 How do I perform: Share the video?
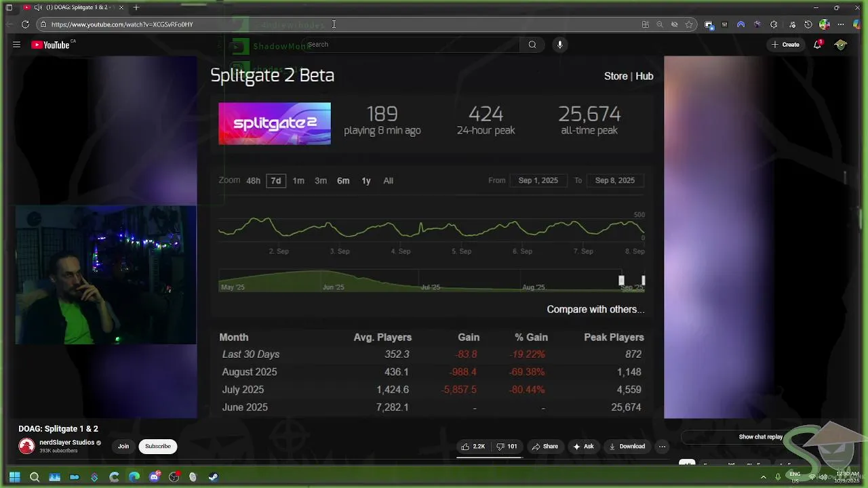(x=545, y=447)
